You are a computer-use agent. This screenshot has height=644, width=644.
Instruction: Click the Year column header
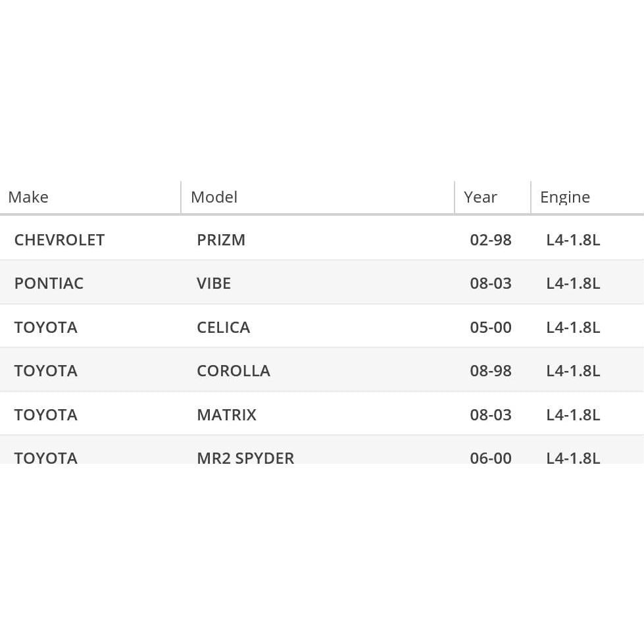[x=480, y=197]
